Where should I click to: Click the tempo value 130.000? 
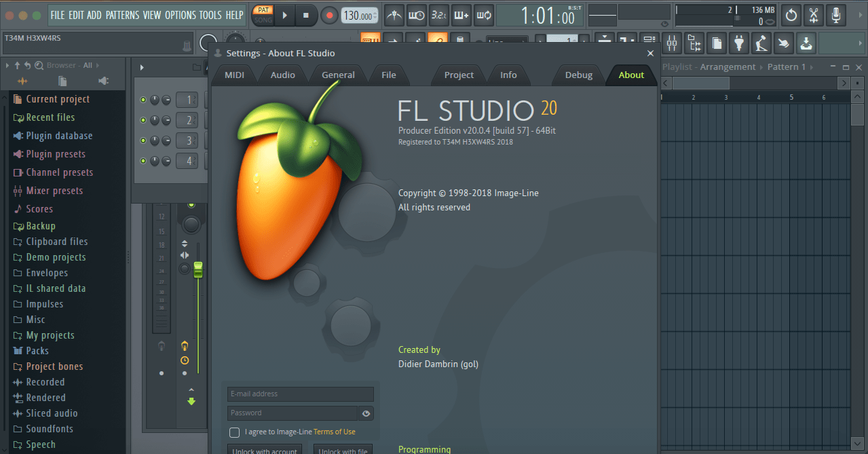point(359,16)
